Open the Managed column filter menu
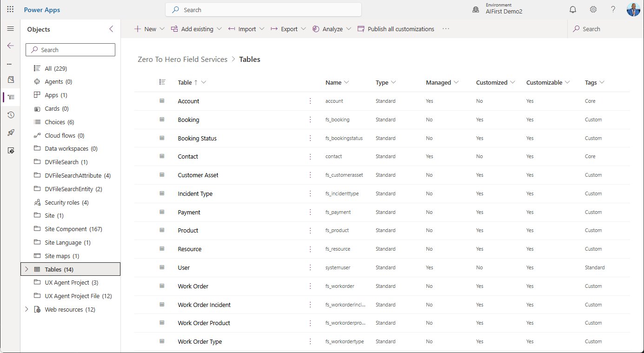644x353 pixels. pyautogui.click(x=456, y=82)
